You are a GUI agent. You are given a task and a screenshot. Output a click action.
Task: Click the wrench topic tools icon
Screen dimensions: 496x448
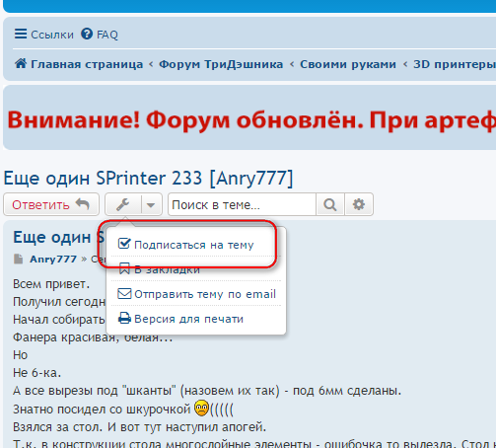[x=123, y=204]
